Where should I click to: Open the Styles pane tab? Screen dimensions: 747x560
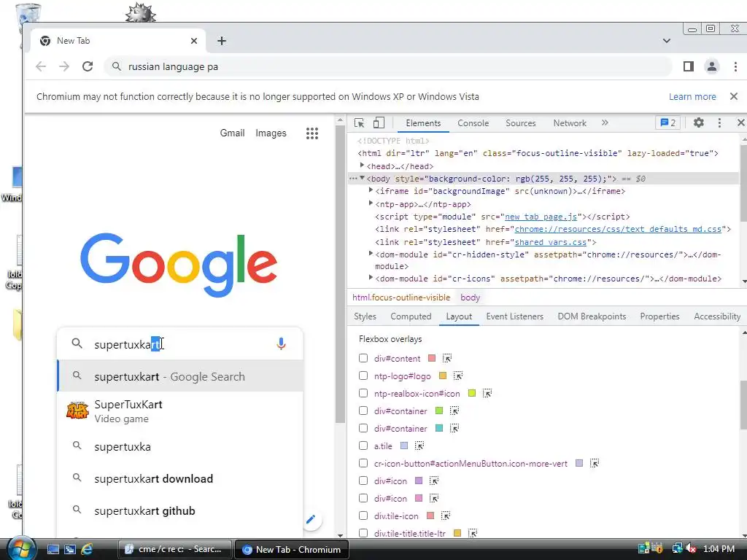pos(365,316)
